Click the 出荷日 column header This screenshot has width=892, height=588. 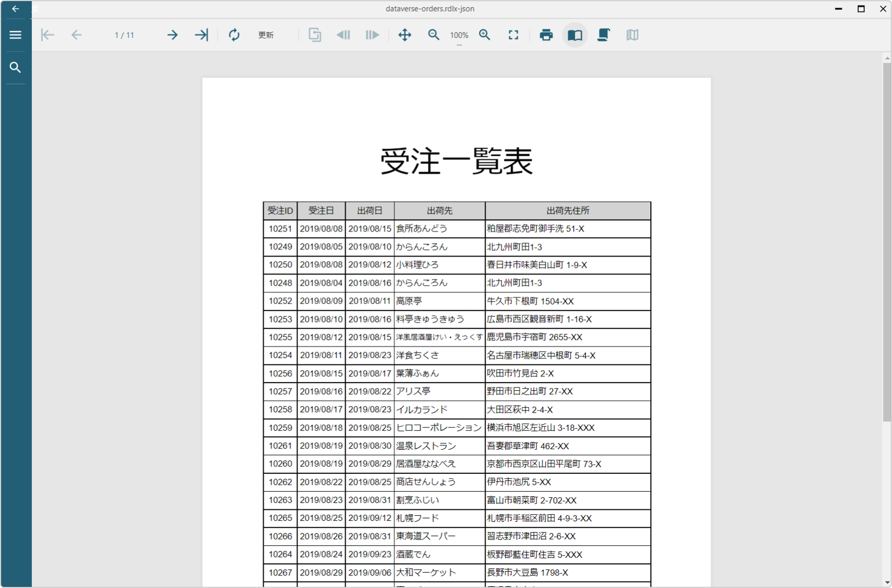(370, 211)
